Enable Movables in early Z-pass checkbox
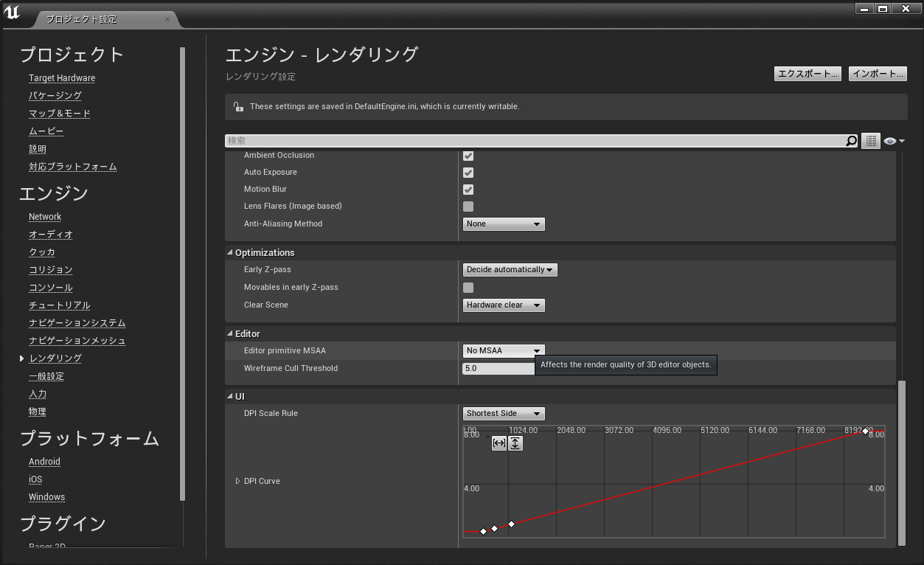Viewport: 924px width, 565px height. point(468,288)
